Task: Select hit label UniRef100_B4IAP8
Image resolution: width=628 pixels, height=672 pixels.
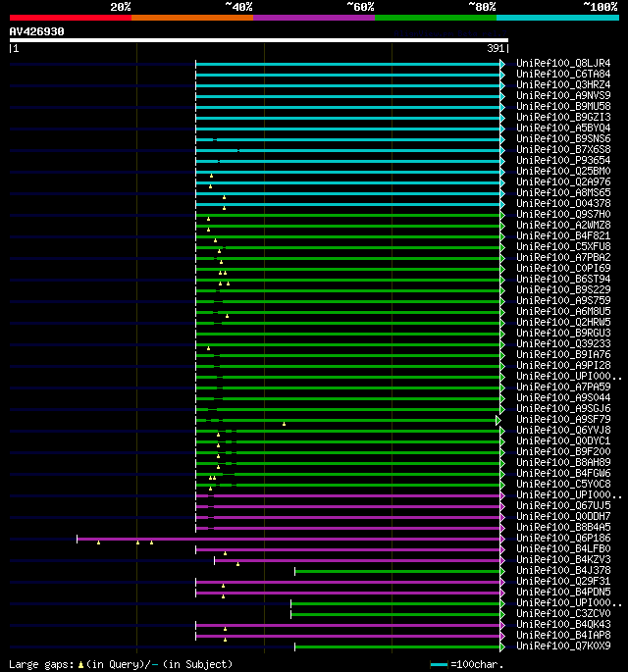Action: pos(563,635)
